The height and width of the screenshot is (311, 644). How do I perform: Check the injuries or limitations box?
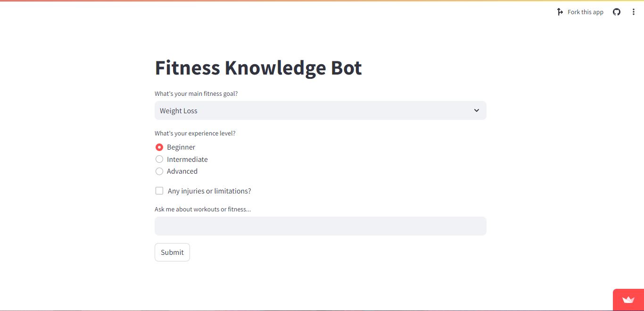point(159,191)
